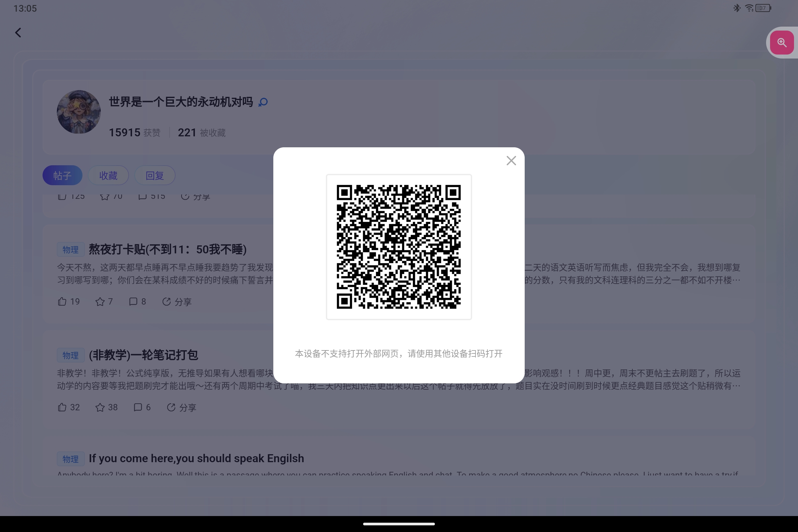Open the pink search button at top right
The height and width of the screenshot is (532, 798).
(x=782, y=42)
